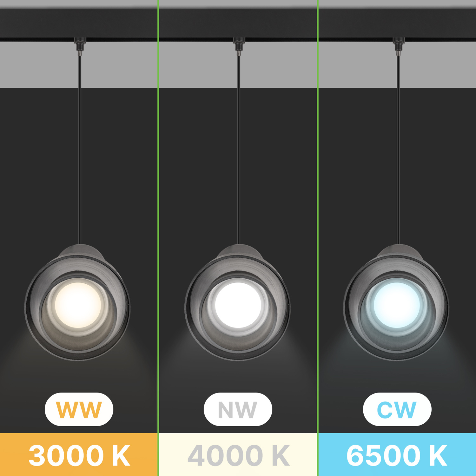Pick the blue 6500 K banner
Viewport: 476px width, 476px height.
tap(397, 454)
